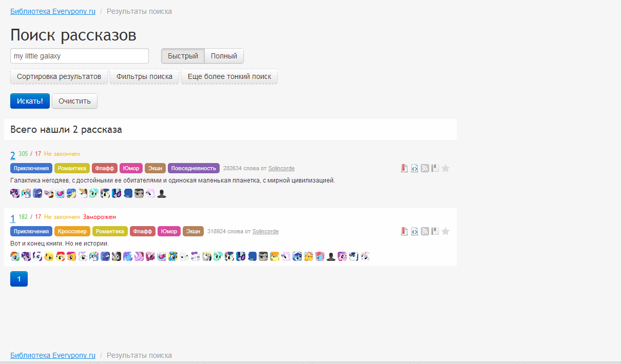The image size is (621, 364).
Task: Open author Solincorde link in story 2
Action: (x=281, y=168)
